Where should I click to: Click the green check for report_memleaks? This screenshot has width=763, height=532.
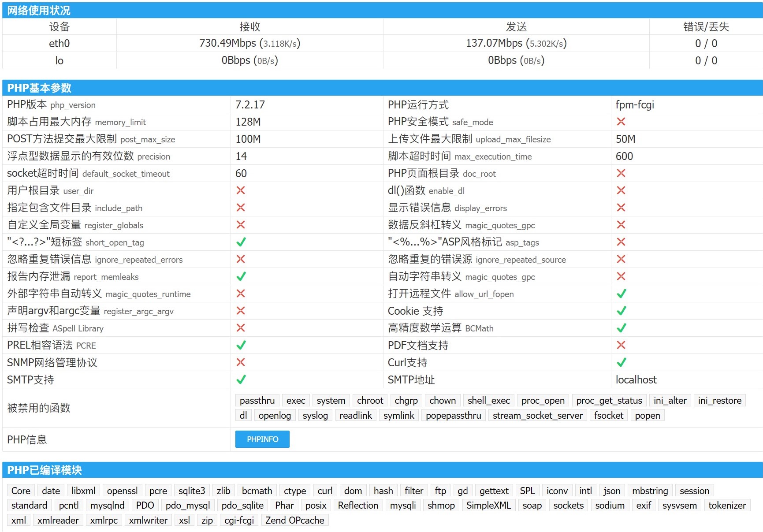[x=241, y=276]
